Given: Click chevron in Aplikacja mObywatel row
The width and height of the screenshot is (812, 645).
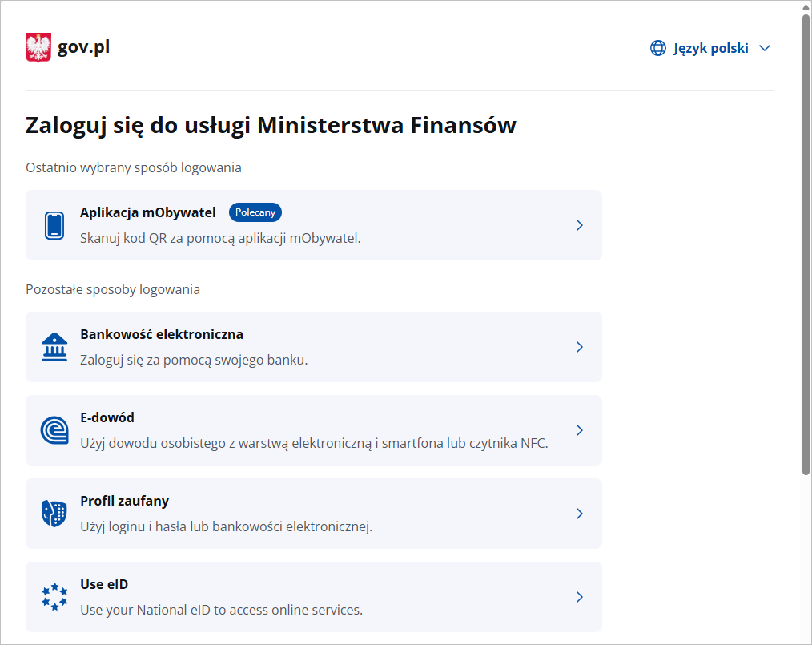Looking at the screenshot, I should 580,225.
